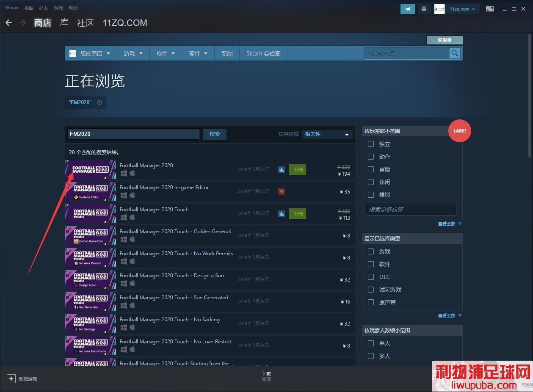Click store icon in 您的商店 tab
This screenshot has width=533, height=392.
(73, 53)
